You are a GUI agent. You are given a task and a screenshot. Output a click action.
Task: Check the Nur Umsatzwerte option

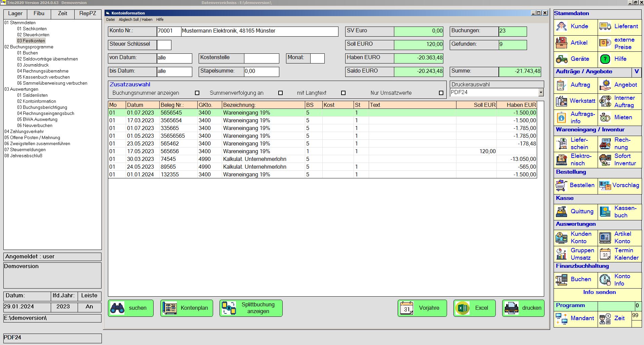tap(441, 93)
